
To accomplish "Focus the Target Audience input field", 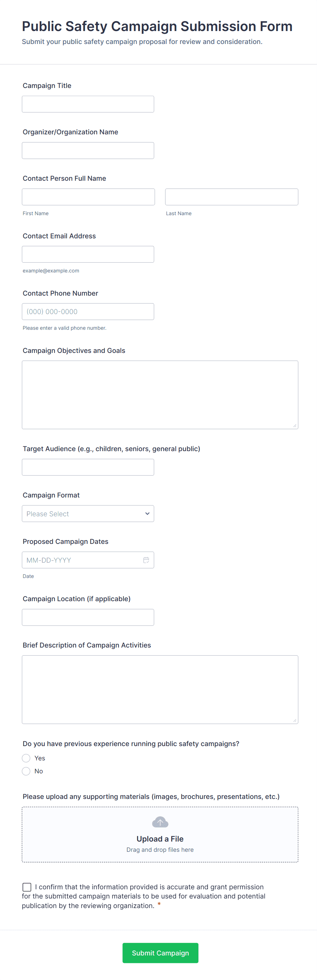I will point(88,467).
